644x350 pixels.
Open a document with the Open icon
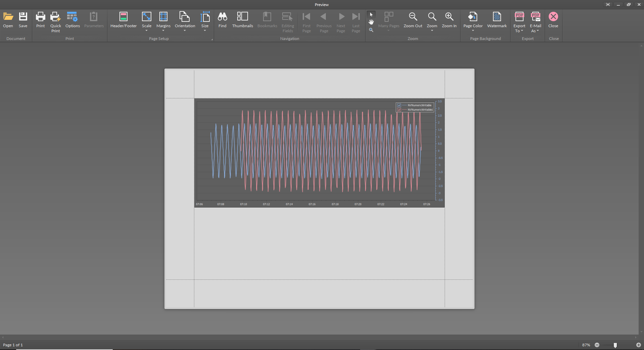pos(8,20)
